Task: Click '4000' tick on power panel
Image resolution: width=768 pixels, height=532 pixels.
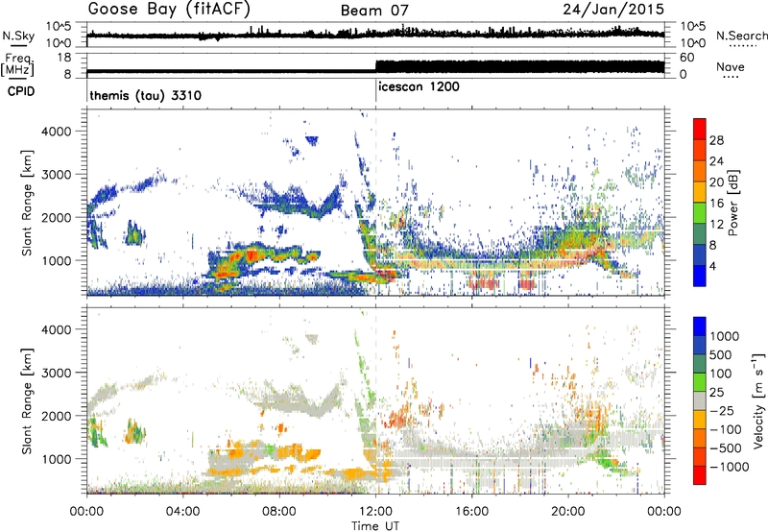Action: click(x=57, y=132)
